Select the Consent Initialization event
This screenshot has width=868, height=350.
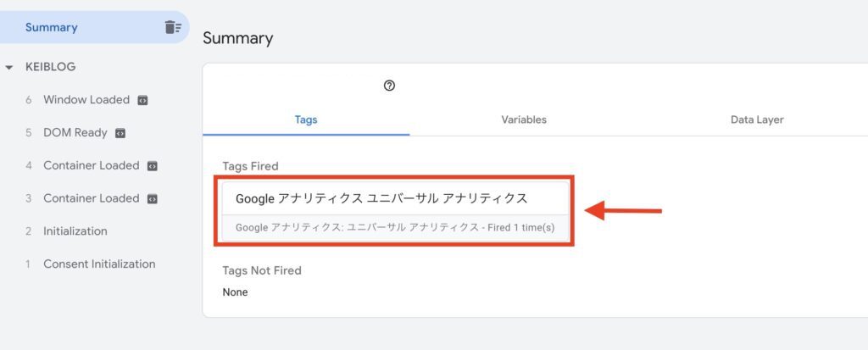click(x=99, y=264)
